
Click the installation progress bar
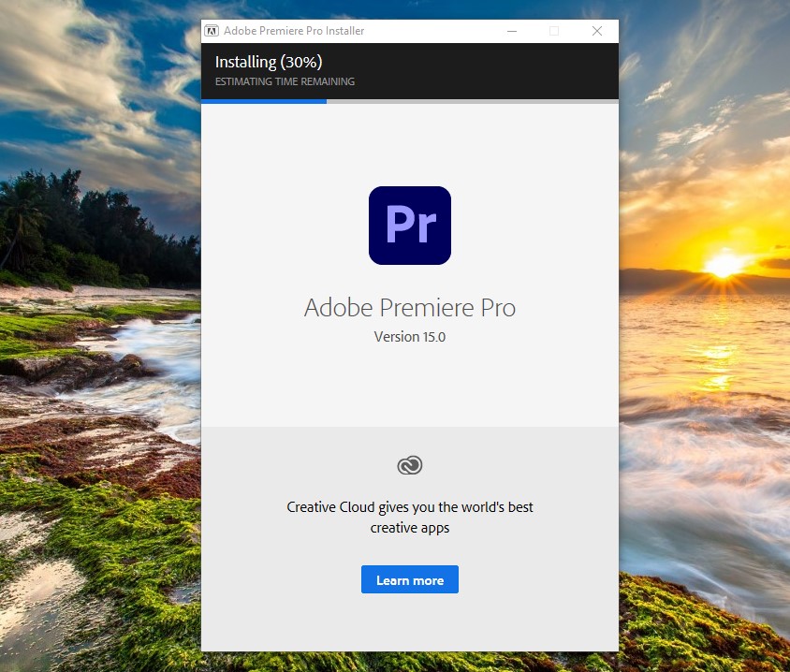(410, 101)
